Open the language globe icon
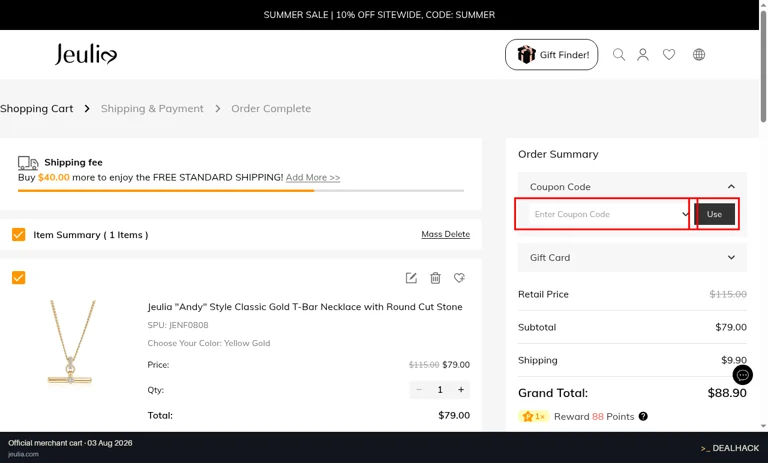768x463 pixels. tap(699, 54)
